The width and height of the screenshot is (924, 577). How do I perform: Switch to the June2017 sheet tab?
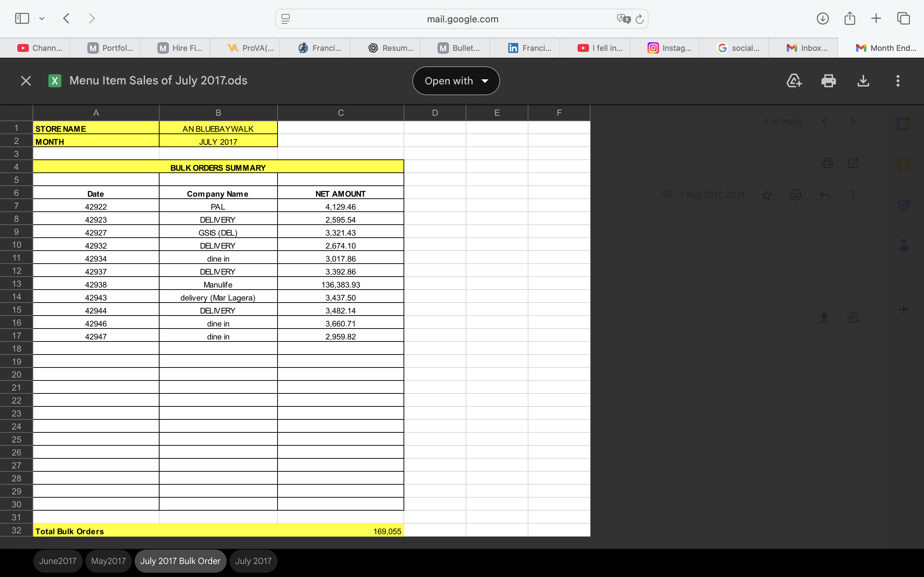pyautogui.click(x=58, y=560)
